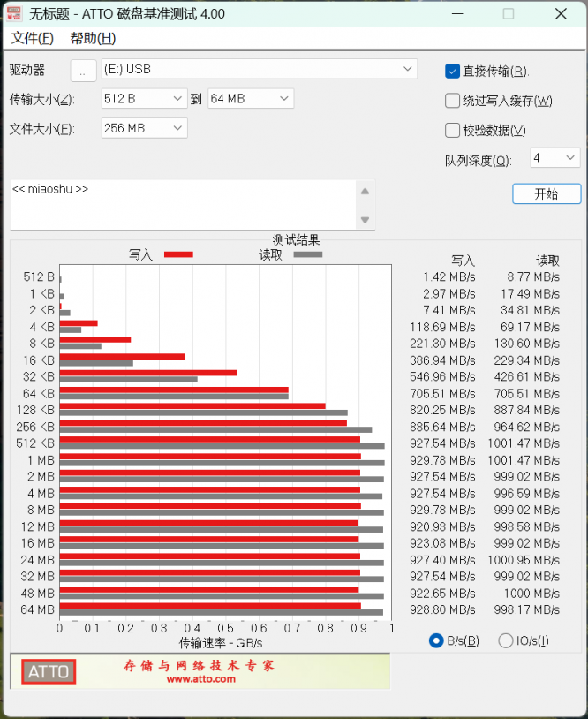Click the 读取 results column header
The width and height of the screenshot is (588, 719).
coord(547,261)
